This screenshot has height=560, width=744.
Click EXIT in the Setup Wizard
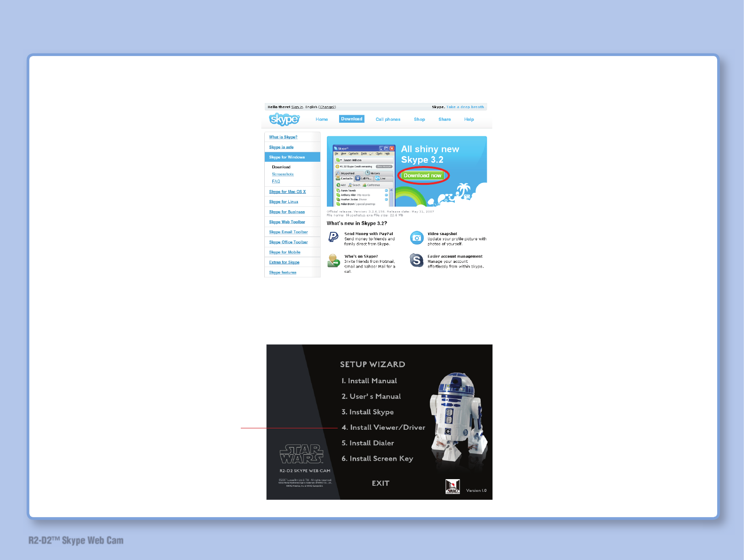(380, 483)
